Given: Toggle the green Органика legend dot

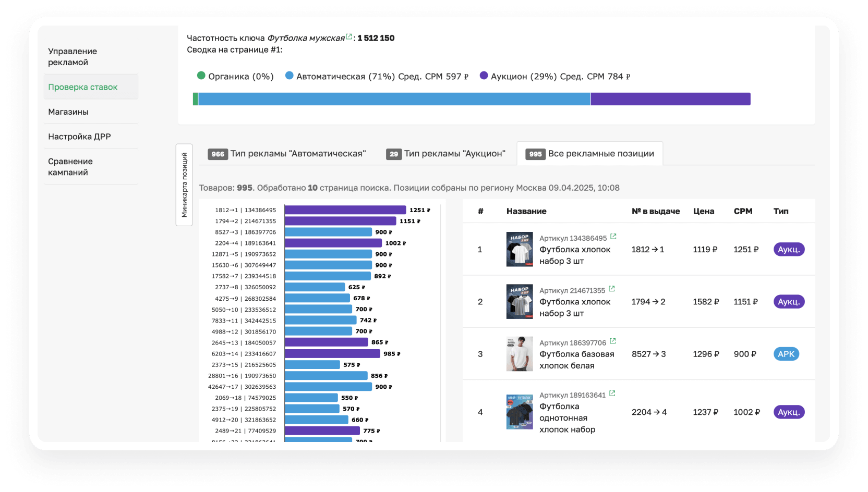Looking at the screenshot, I should point(201,76).
